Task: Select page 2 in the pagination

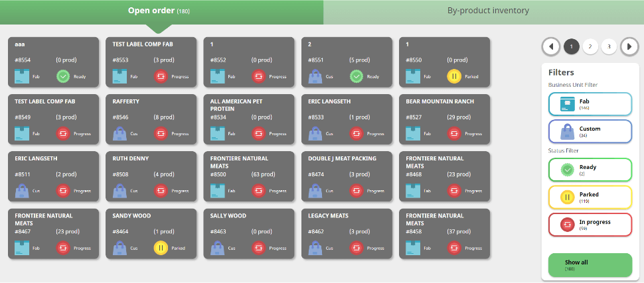Action: 590,47
